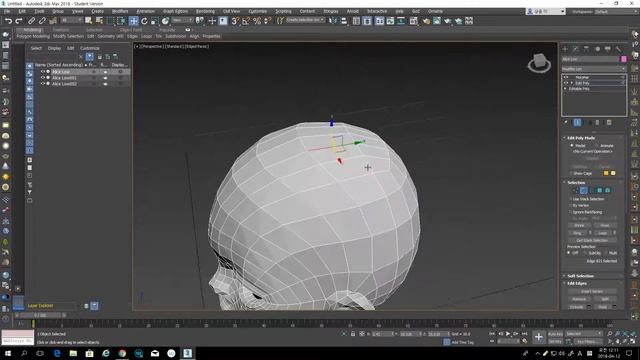Image resolution: width=640 pixels, height=360 pixels.
Task: Click the Ring selection button
Action: point(577,233)
